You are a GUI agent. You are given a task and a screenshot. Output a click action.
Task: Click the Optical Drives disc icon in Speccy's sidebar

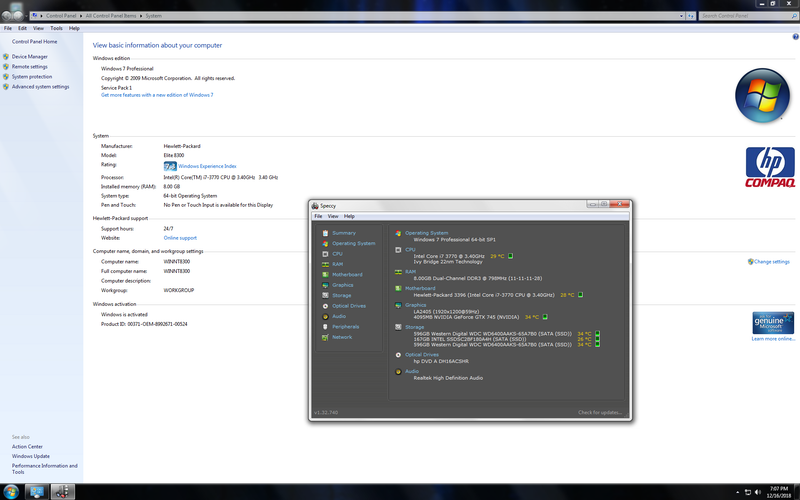[325, 306]
